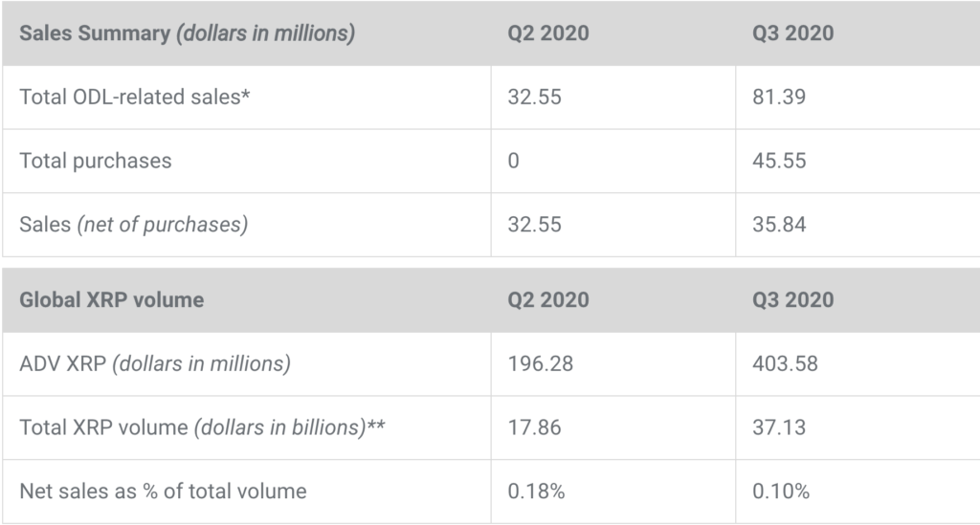Select the Q2 2020 header in Global XRP volume table
Screen dimensions: 980x525
pyautogui.click(x=548, y=299)
